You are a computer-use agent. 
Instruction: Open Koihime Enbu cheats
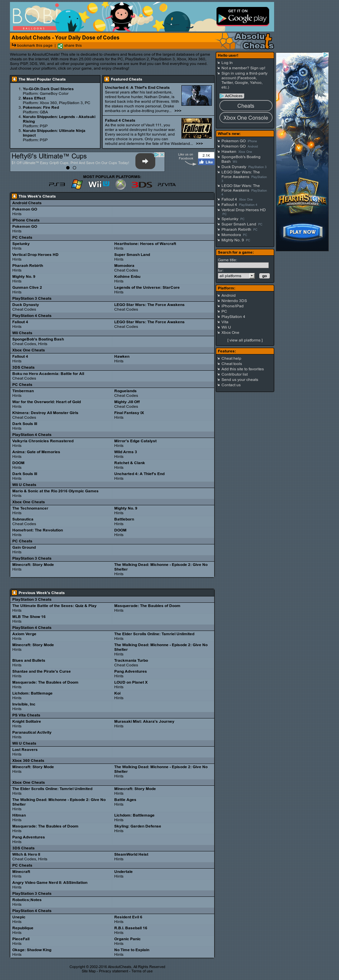click(127, 276)
